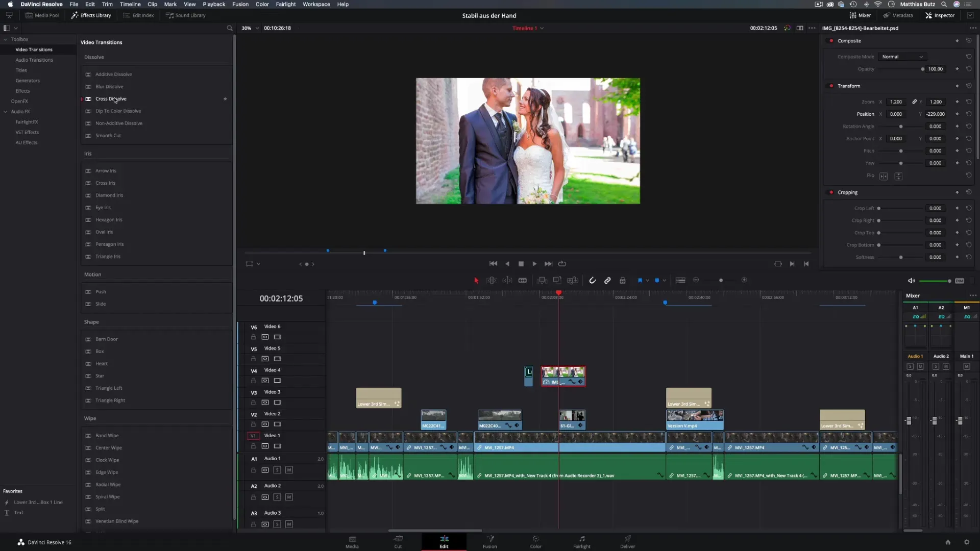The image size is (980, 551).
Task: Open the Fusion menu in menu bar
Action: coord(240,4)
